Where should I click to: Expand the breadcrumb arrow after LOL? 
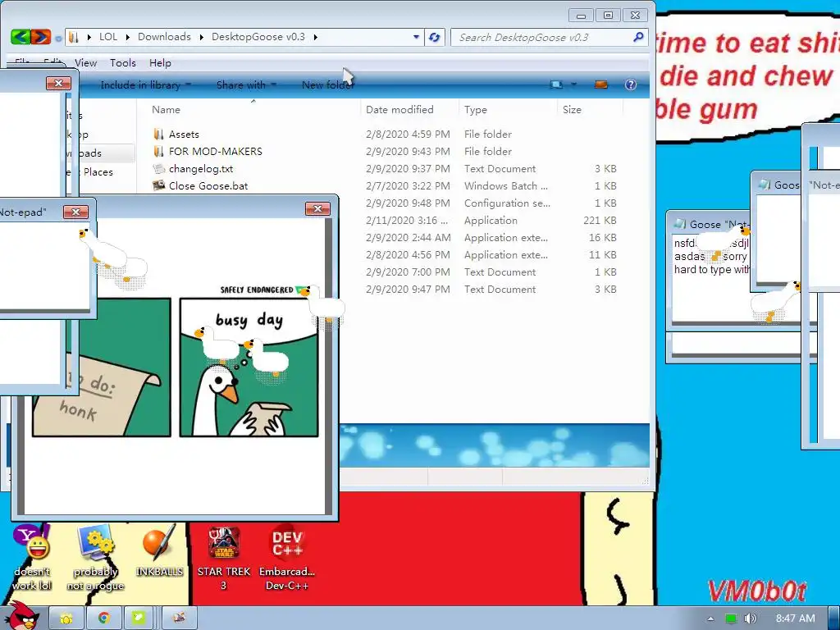click(x=127, y=37)
